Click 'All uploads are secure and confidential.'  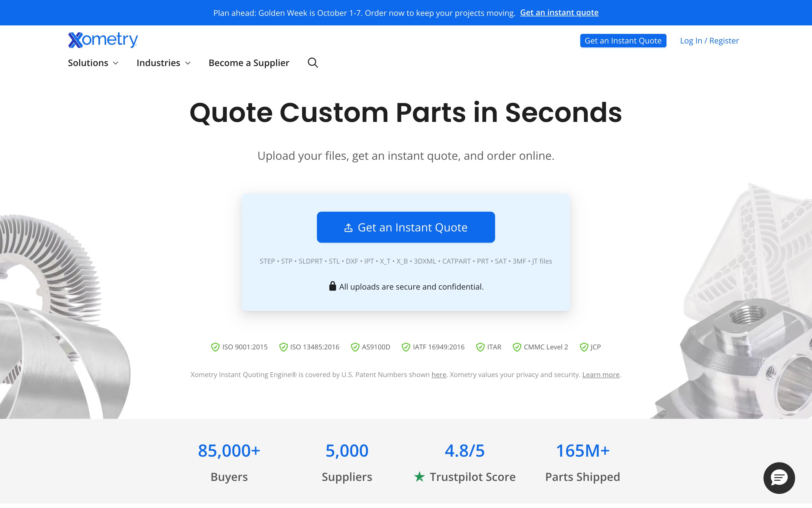(411, 286)
